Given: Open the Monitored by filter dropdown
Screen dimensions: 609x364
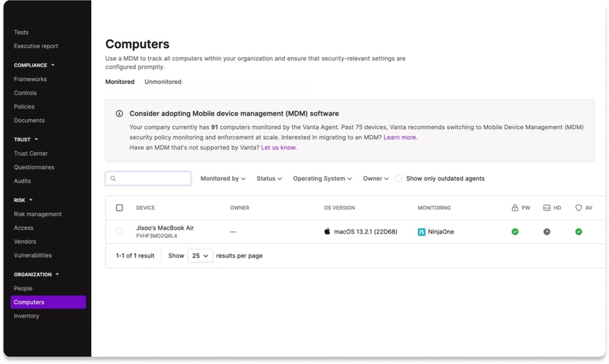Looking at the screenshot, I should click(223, 178).
